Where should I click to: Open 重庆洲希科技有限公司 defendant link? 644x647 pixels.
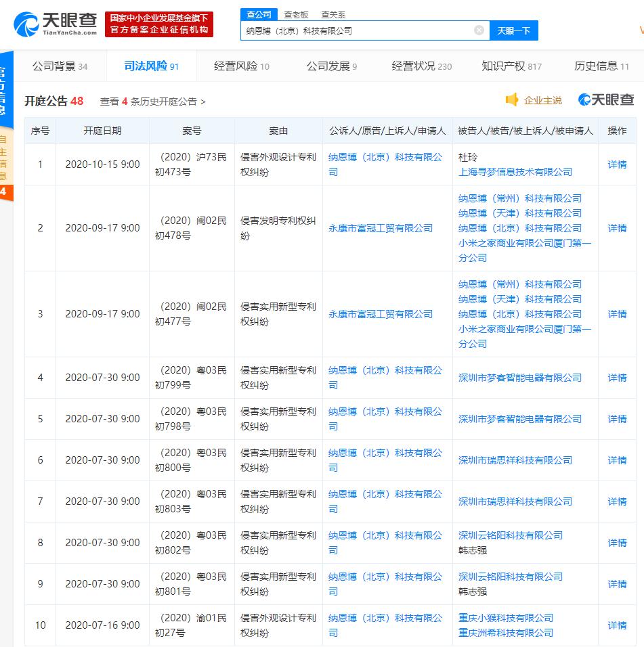(506, 633)
